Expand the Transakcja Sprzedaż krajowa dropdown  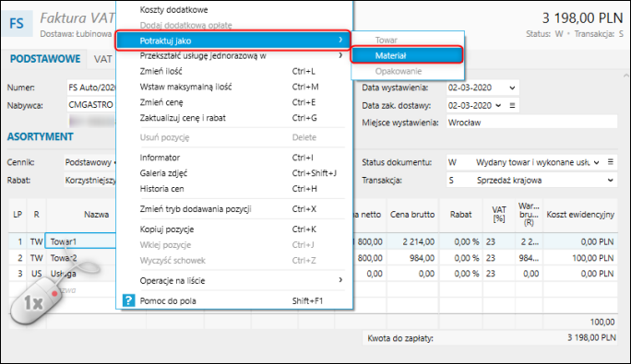click(x=610, y=181)
